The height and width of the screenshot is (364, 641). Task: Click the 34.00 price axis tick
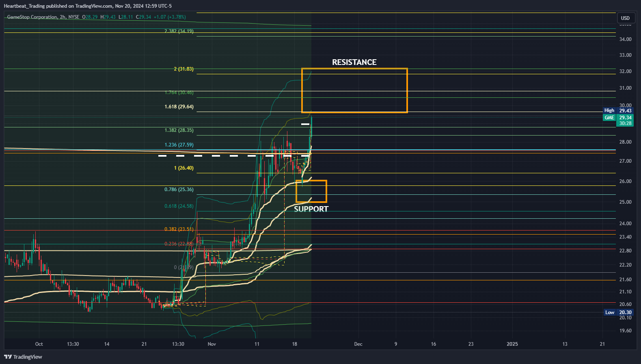pos(625,39)
